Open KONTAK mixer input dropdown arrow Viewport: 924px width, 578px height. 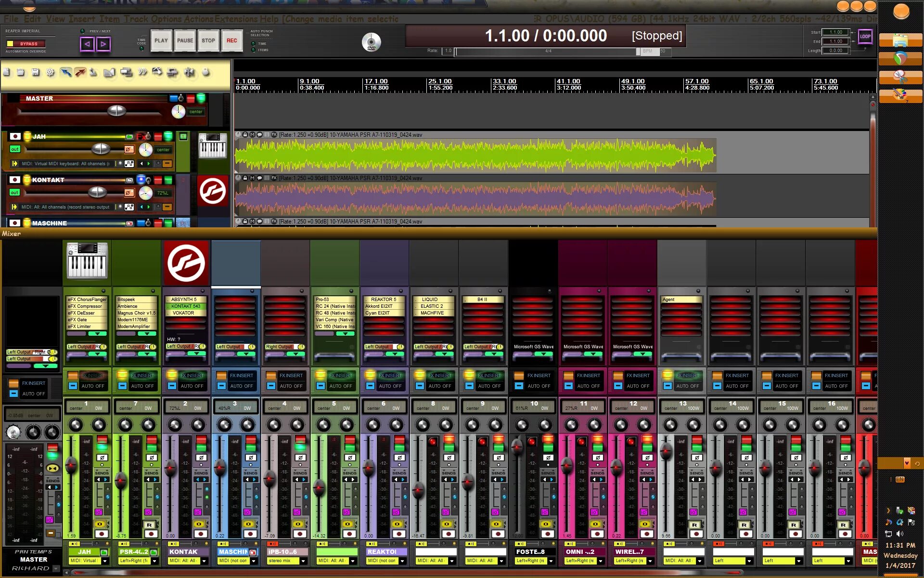click(204, 561)
